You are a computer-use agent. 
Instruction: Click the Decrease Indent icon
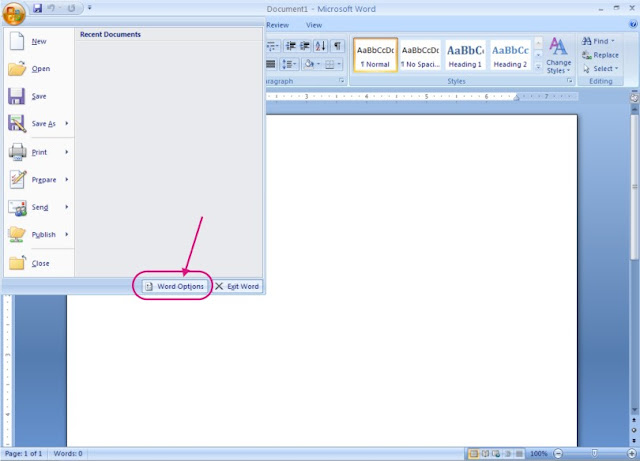pos(291,46)
